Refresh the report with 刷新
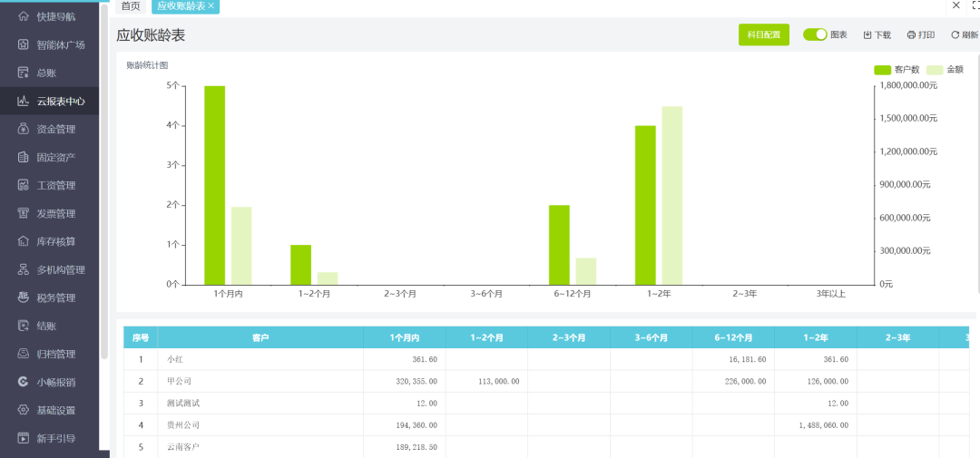 (955, 34)
